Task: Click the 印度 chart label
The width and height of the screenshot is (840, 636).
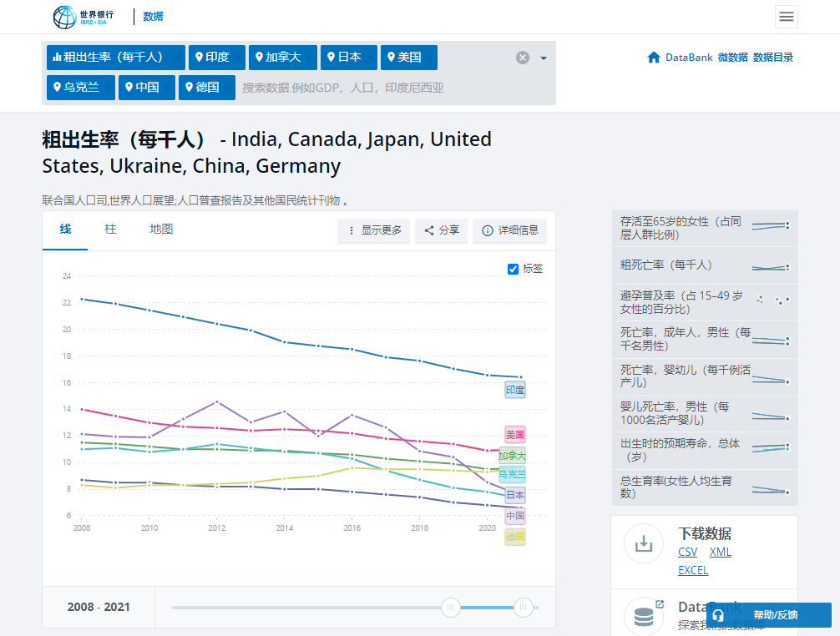Action: point(515,391)
